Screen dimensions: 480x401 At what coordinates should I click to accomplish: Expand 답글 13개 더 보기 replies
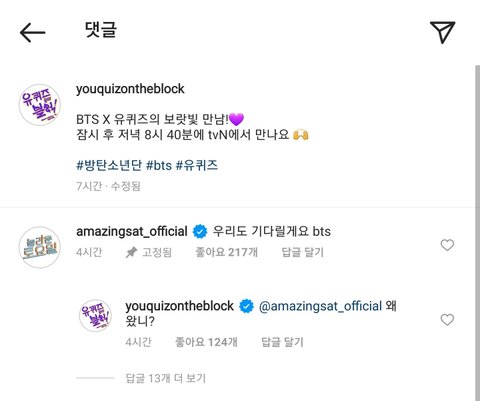[165, 378]
